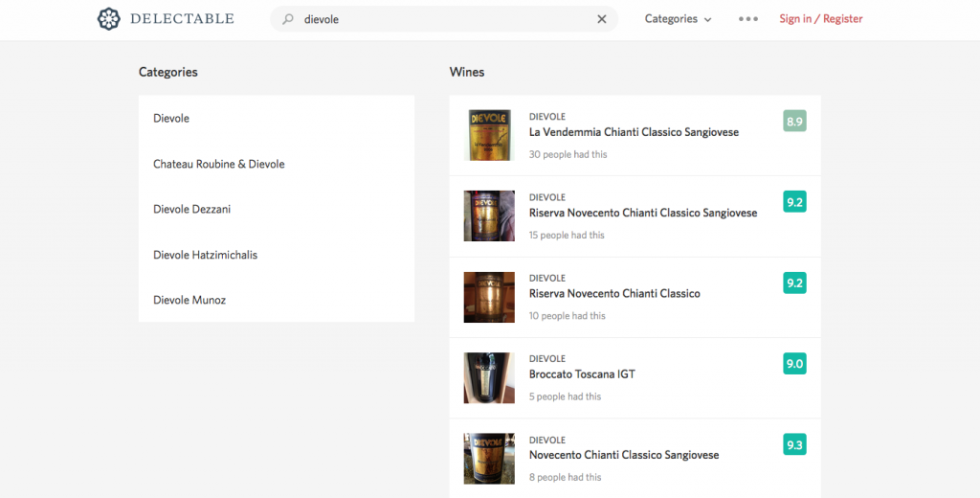Click '5 people had this' text
Screen dimensions: 980x498
coord(565,396)
